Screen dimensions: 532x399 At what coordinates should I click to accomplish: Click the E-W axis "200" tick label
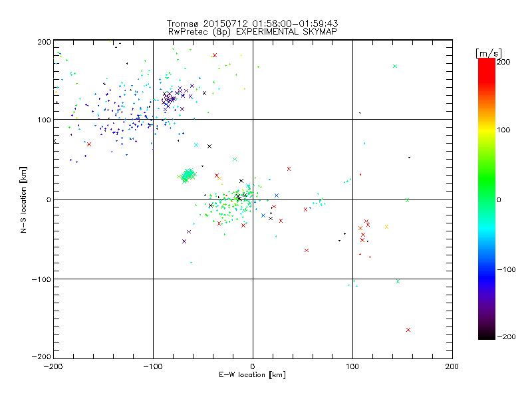[452, 366]
